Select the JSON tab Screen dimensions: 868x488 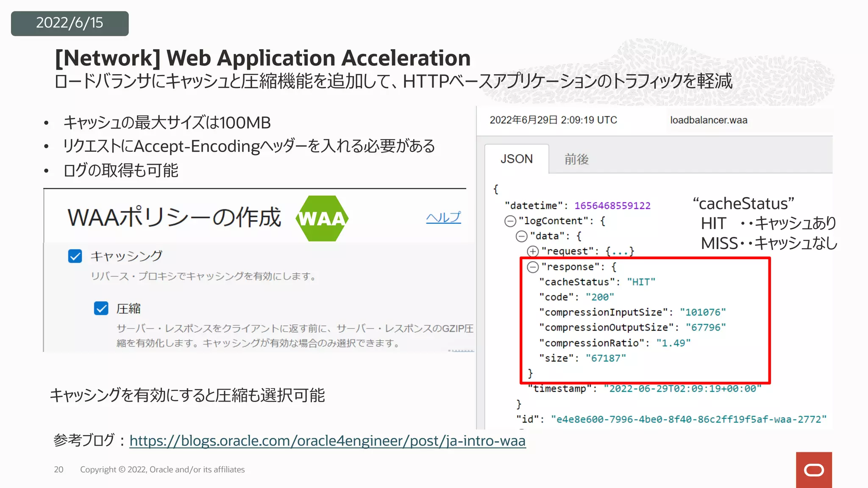(517, 159)
